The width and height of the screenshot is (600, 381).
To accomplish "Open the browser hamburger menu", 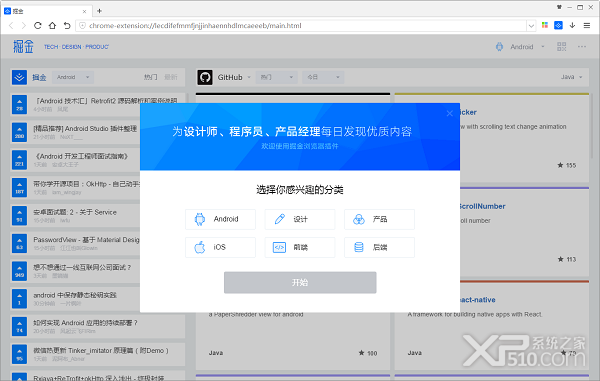I will coord(587,26).
